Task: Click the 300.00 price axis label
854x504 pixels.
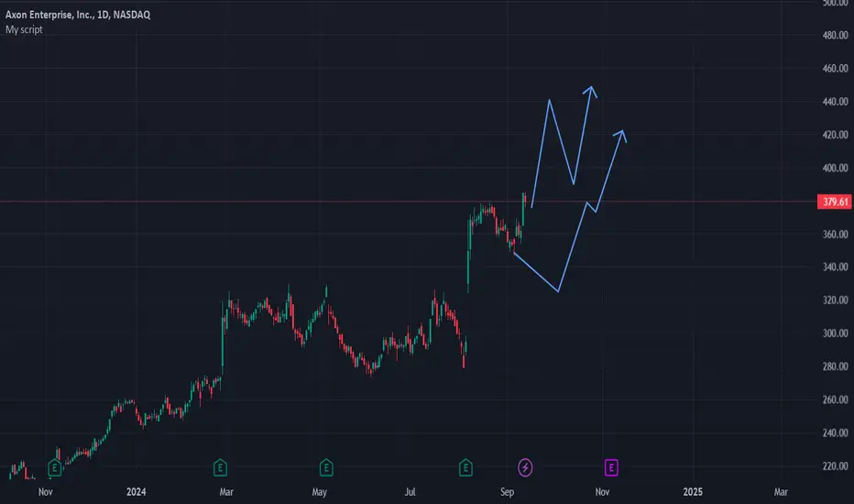Action: (835, 334)
